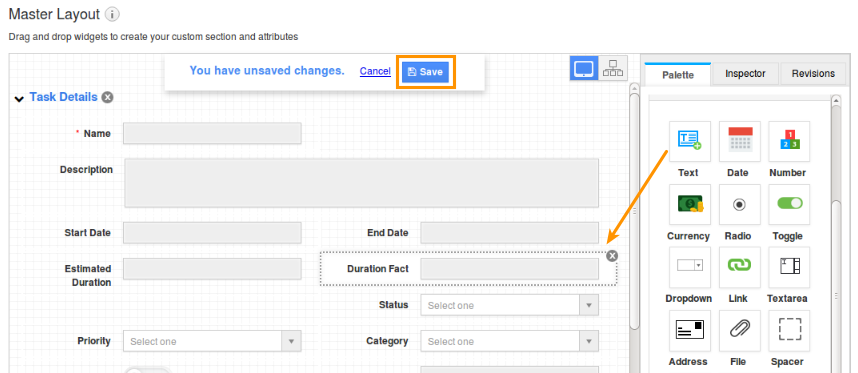Viewport: 858px width, 373px height.
Task: Switch to the Inspector tab
Action: [745, 74]
